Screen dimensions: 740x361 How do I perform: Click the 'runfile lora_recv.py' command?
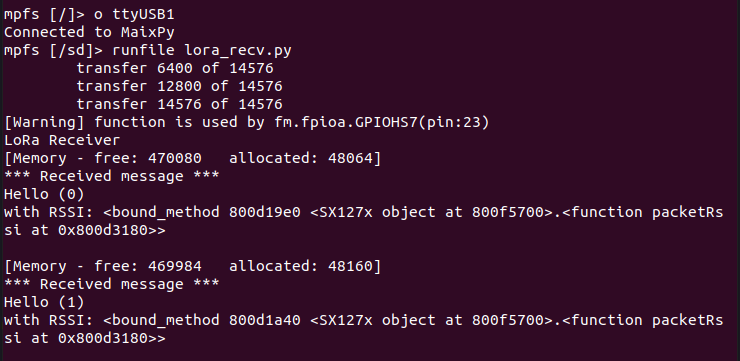coord(202,50)
